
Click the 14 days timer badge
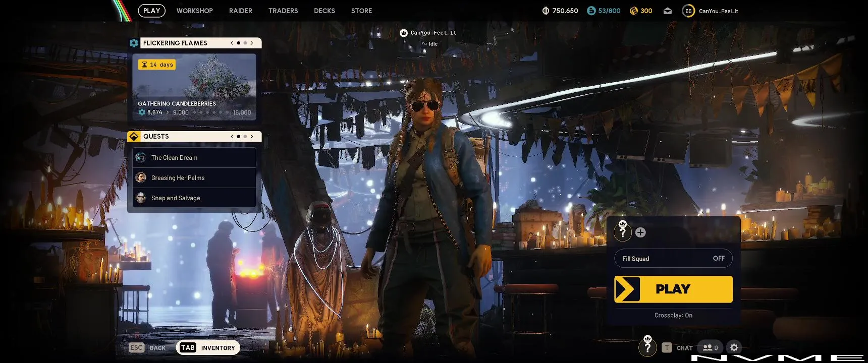(x=157, y=65)
